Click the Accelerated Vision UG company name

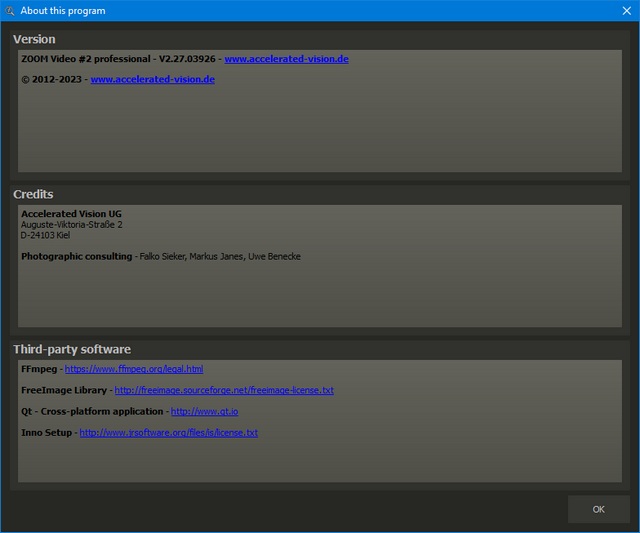tap(71, 214)
